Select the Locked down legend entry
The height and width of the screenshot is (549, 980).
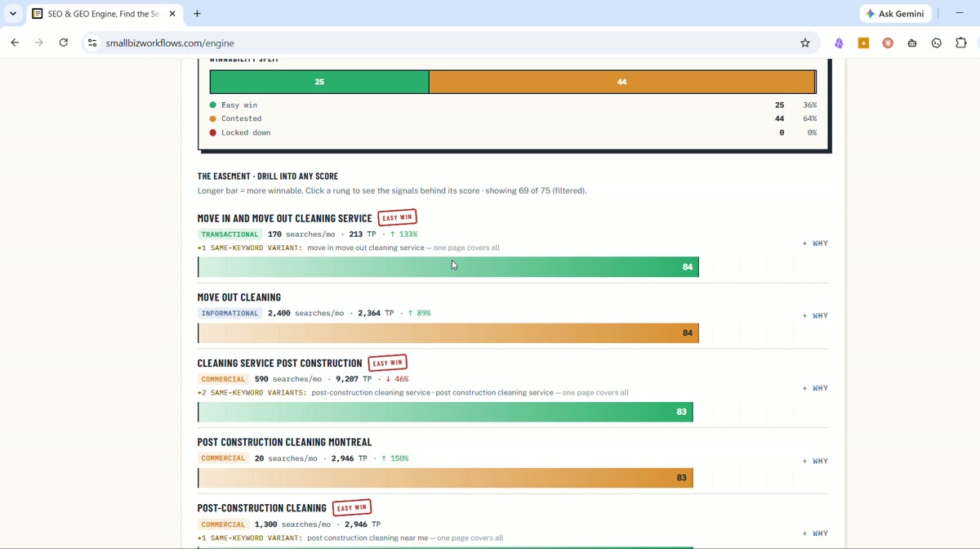coord(240,132)
